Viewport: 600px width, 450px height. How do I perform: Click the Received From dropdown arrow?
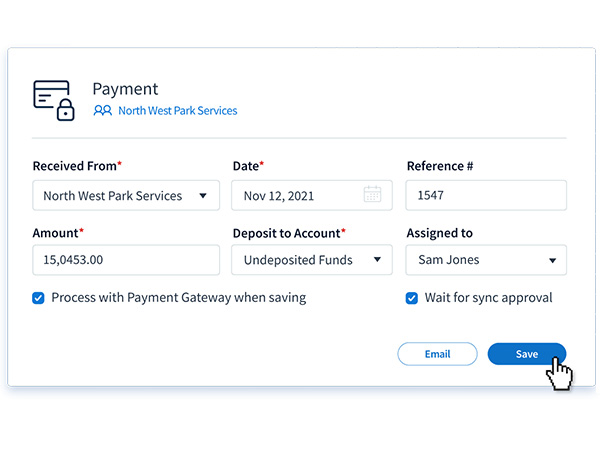coord(203,196)
